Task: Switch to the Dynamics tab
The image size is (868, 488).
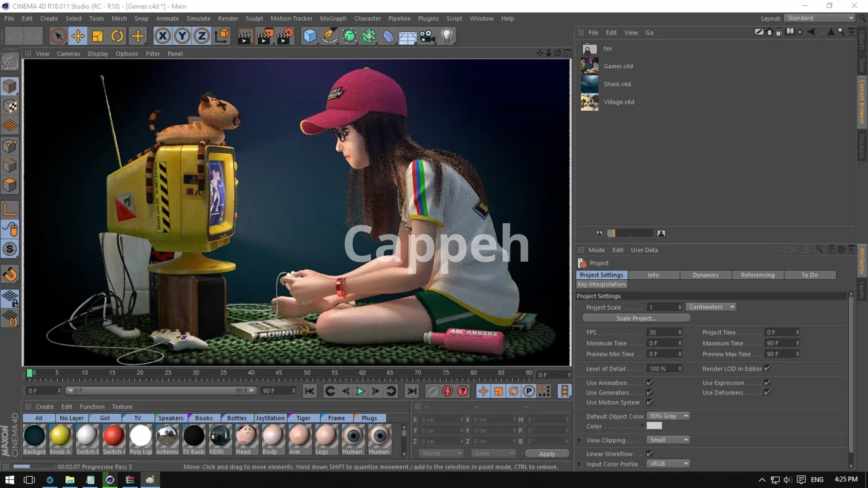Action: (x=705, y=275)
